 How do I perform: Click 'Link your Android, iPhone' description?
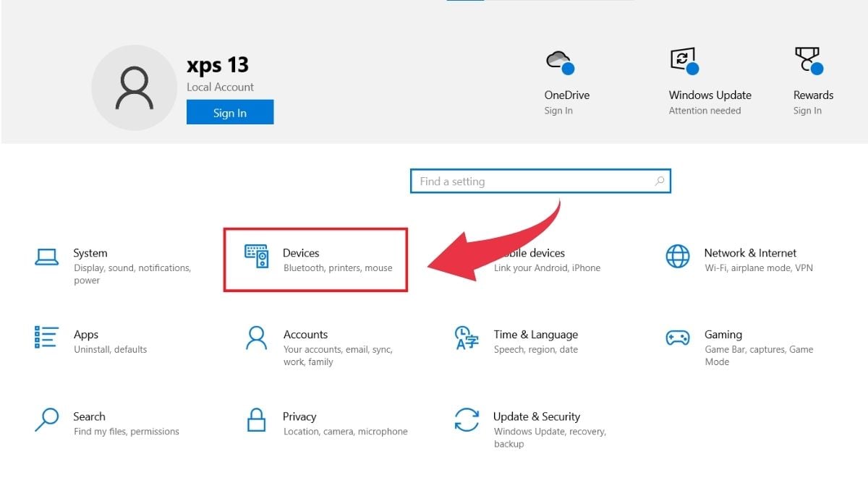(548, 268)
